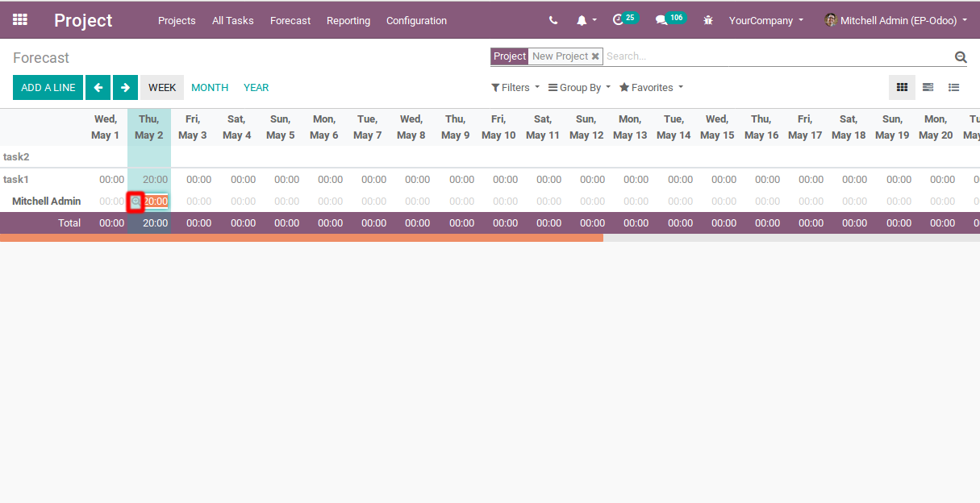The height and width of the screenshot is (503, 980).
Task: Click the Search input field
Action: 777,56
